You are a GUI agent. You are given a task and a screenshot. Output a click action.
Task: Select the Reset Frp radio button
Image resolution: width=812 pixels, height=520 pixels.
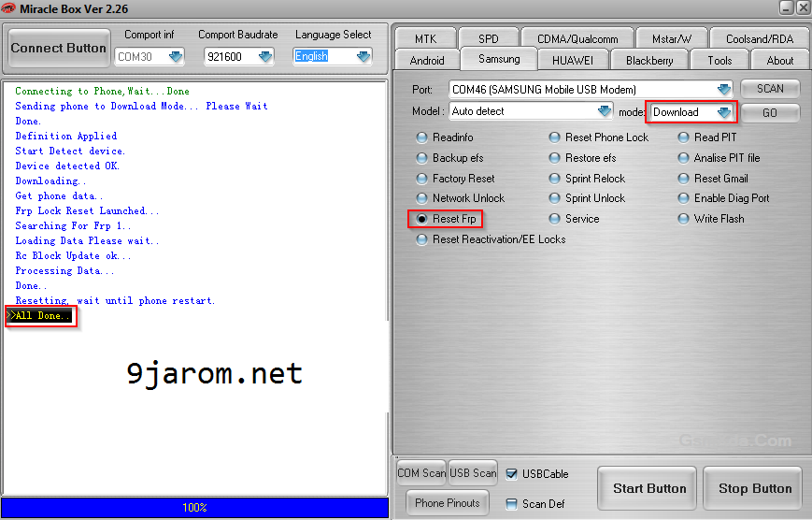tap(422, 219)
